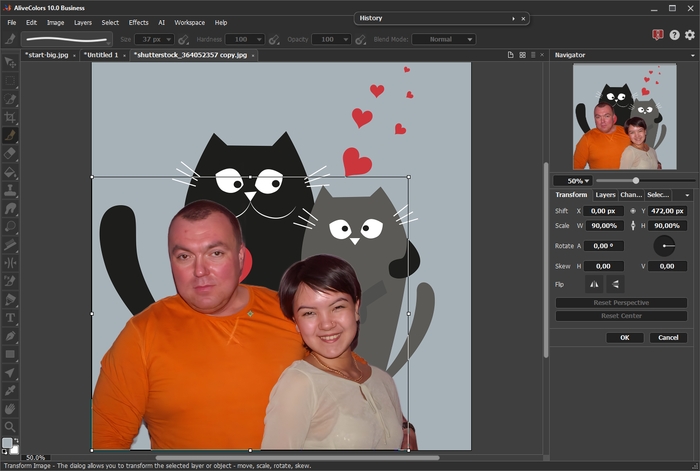The image size is (700, 471).
Task: Select the Crop tool
Action: (10, 117)
